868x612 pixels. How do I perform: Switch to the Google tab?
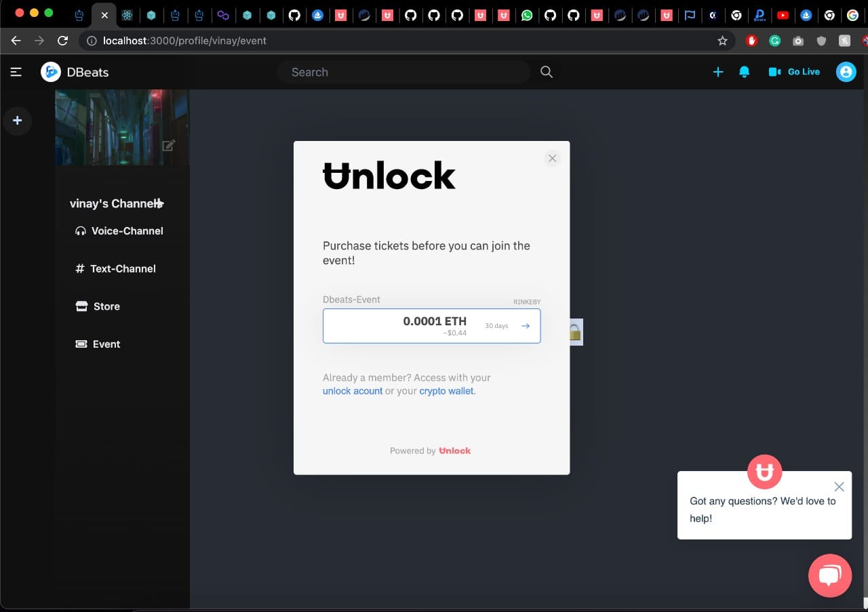coord(852,15)
